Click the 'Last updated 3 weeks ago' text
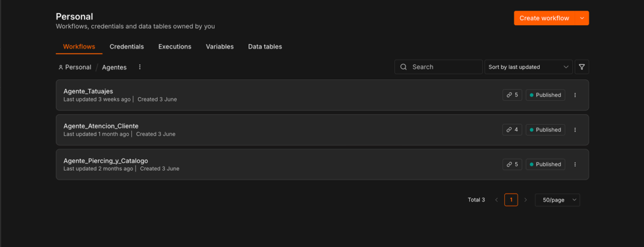The height and width of the screenshot is (247, 644). 97,99
